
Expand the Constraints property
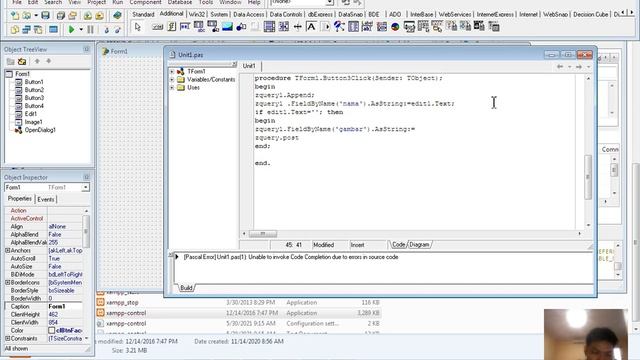coord(7,338)
